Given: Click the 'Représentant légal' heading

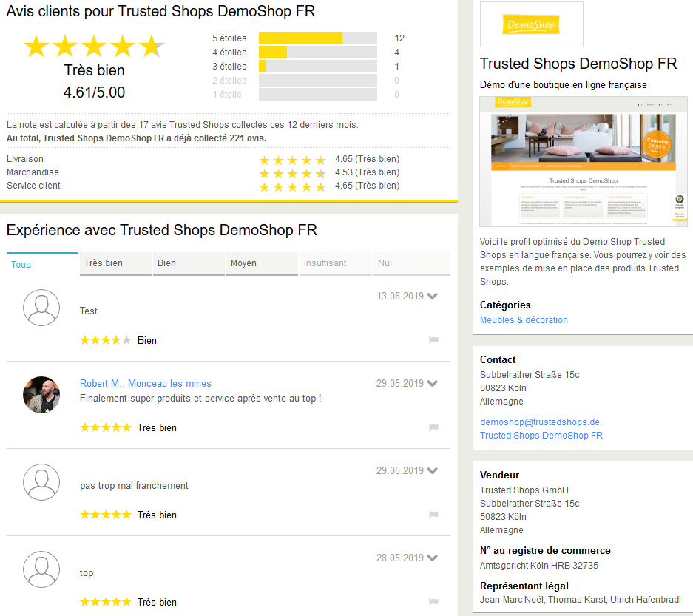Looking at the screenshot, I should [x=524, y=586].
